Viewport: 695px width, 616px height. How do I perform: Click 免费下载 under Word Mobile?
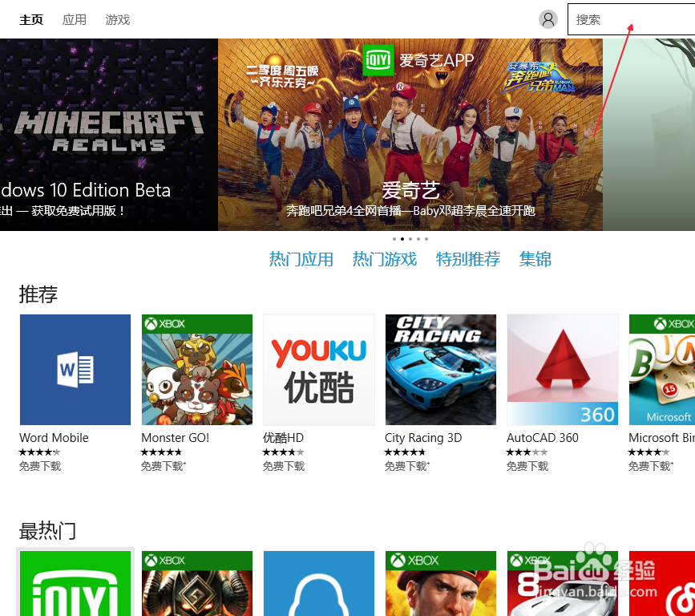pos(40,466)
